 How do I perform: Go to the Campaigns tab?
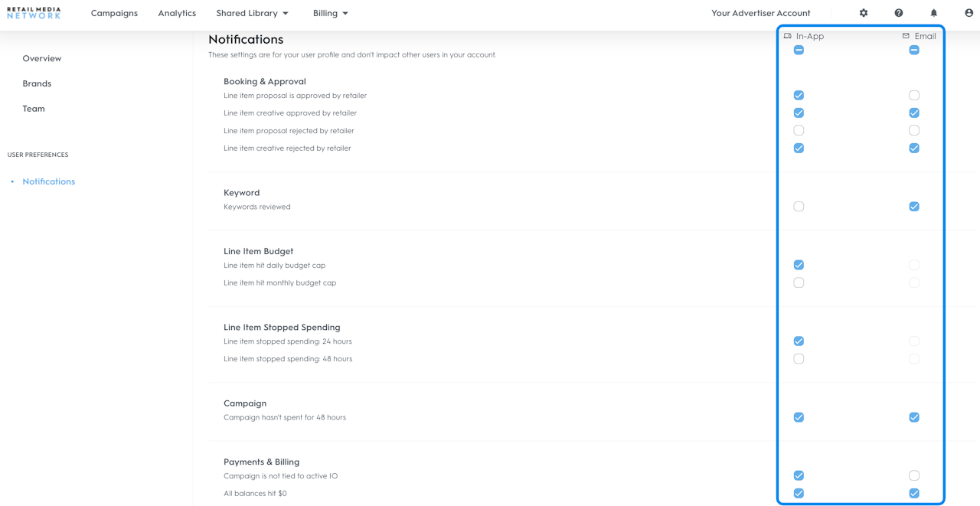(x=114, y=13)
